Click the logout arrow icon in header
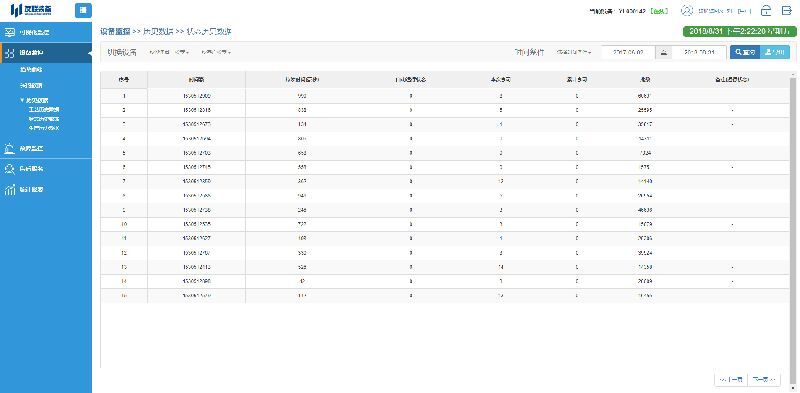Image resolution: width=800 pixels, height=393 pixels. tap(786, 10)
